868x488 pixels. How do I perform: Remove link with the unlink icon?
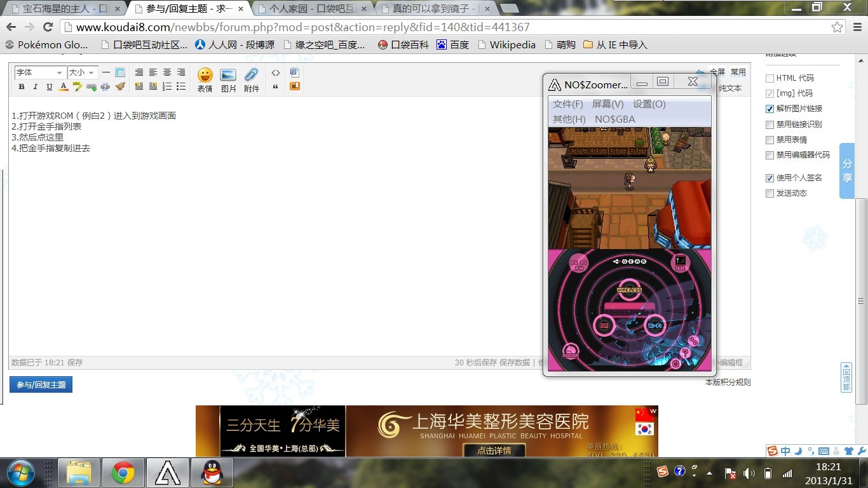point(105,87)
